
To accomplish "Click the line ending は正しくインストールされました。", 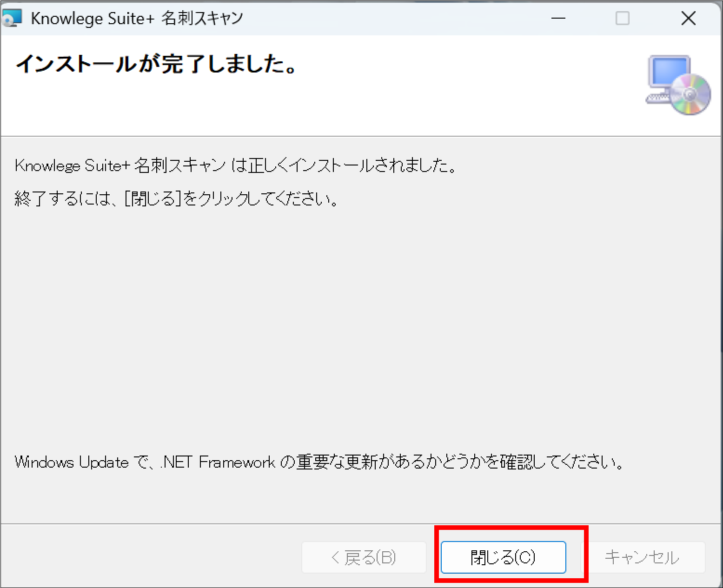I will coord(236,165).
